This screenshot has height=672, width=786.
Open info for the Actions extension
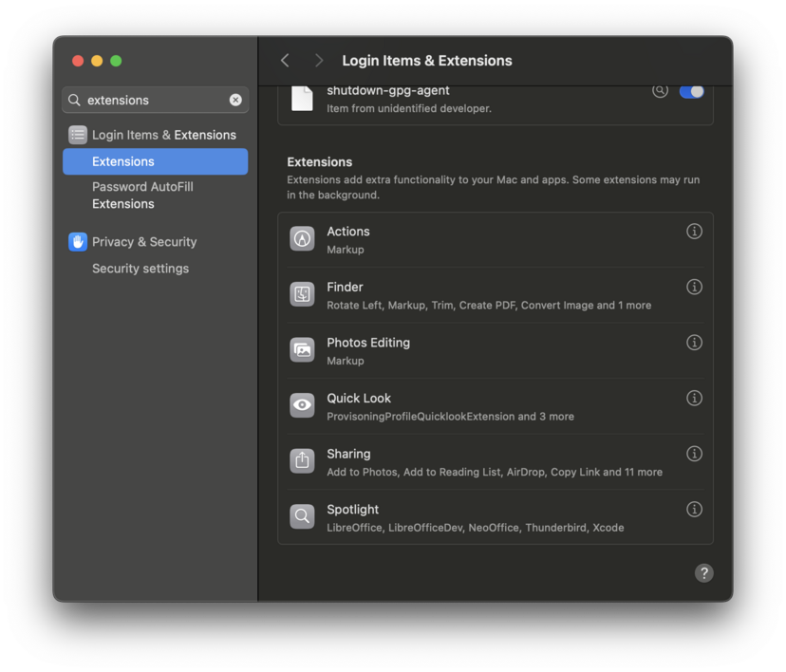pyautogui.click(x=694, y=231)
